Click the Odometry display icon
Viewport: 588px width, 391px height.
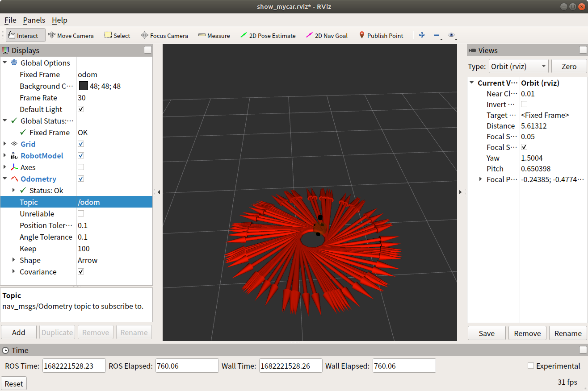[14, 179]
